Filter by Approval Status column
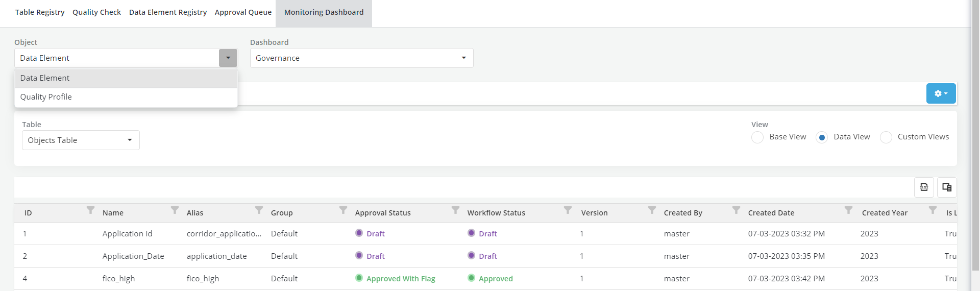 pyautogui.click(x=455, y=210)
